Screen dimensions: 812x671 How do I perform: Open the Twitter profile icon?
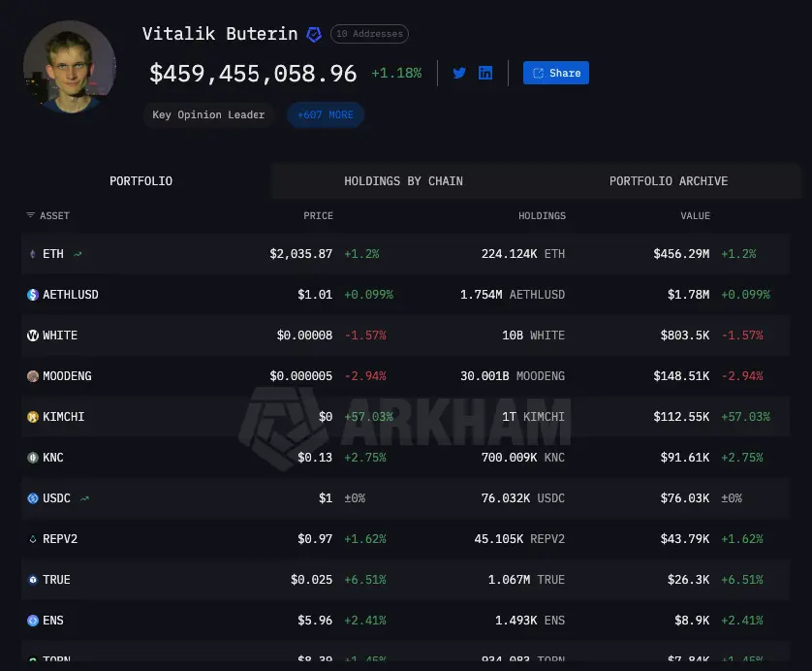(x=459, y=72)
